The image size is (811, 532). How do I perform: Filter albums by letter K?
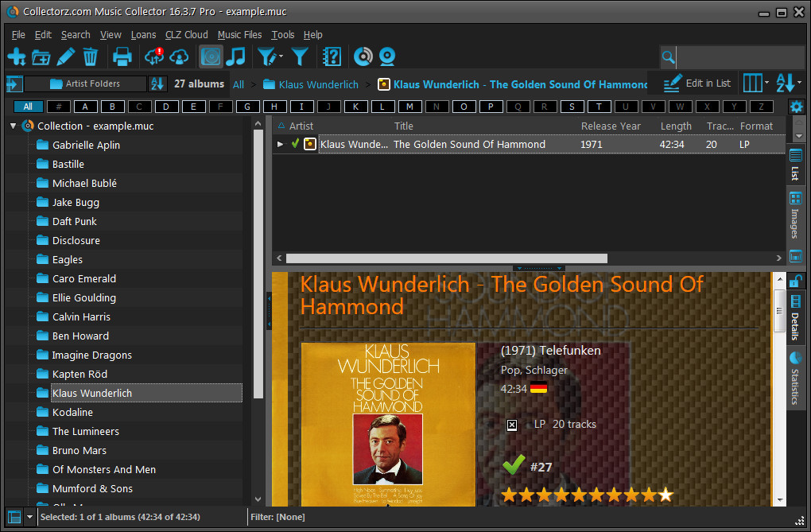point(355,107)
